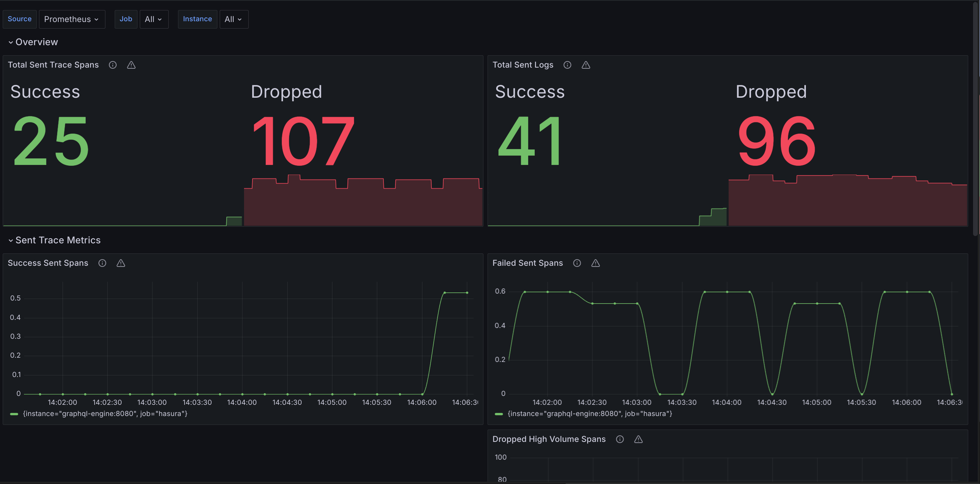This screenshot has height=484, width=980.
Task: Open the Job All dropdown
Action: pos(154,19)
